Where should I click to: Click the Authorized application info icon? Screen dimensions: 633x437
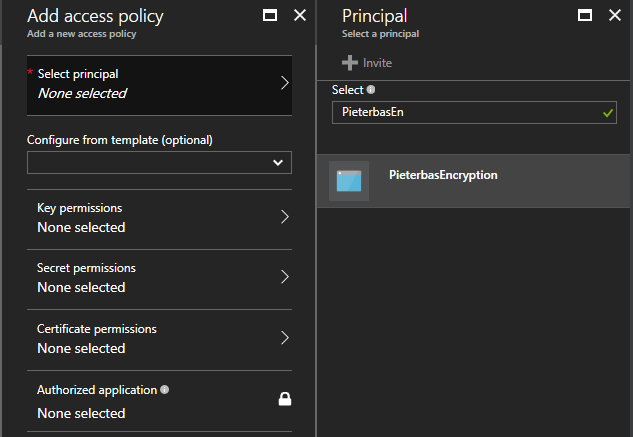pyautogui.click(x=165, y=390)
